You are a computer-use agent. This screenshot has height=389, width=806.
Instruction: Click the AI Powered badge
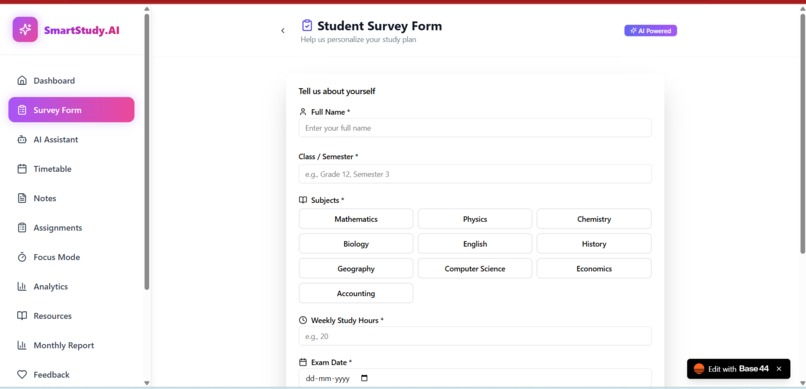tap(650, 31)
